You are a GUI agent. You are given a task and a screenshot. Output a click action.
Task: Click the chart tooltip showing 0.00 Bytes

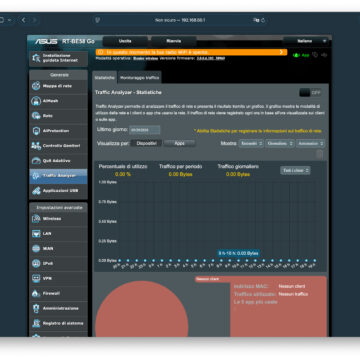[x=238, y=253]
